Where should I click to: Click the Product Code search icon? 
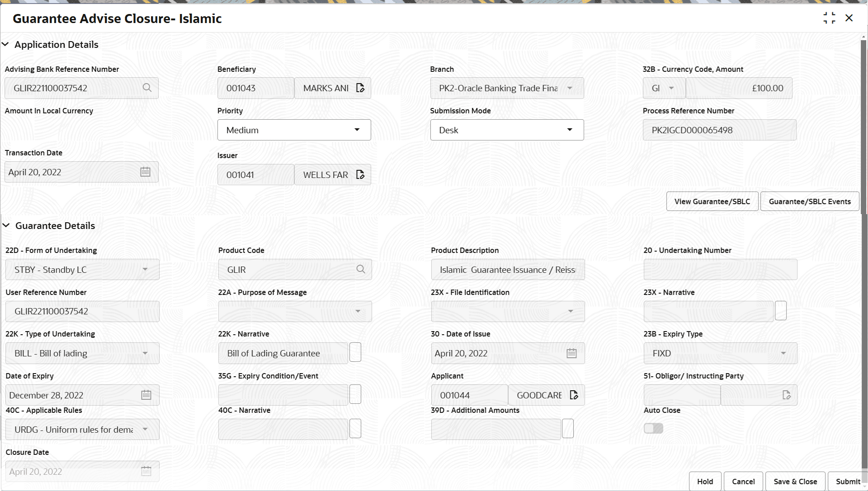[x=360, y=270]
